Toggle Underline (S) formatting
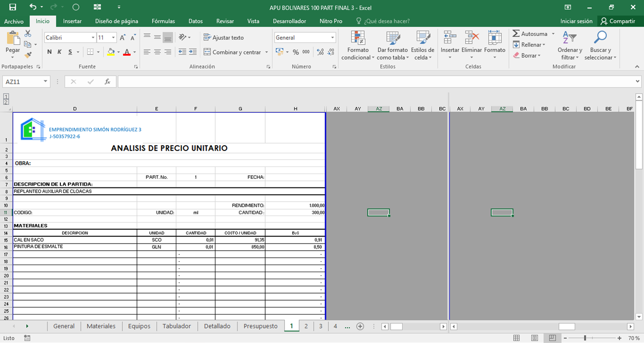 [70, 52]
